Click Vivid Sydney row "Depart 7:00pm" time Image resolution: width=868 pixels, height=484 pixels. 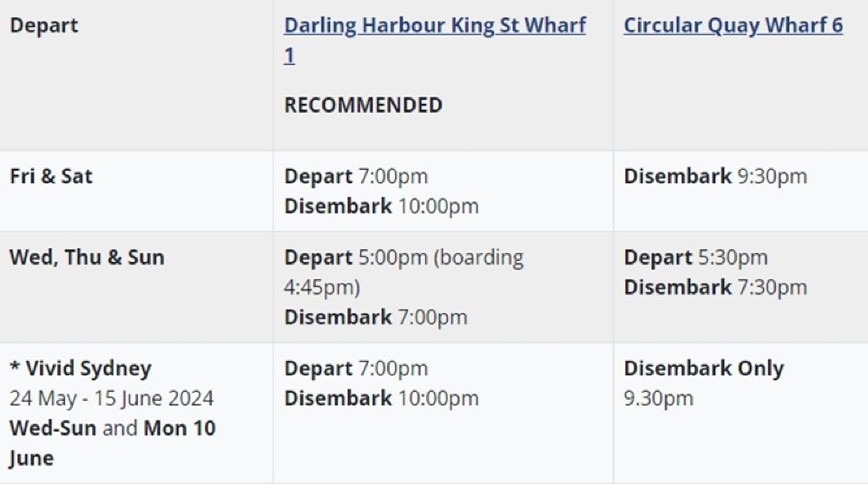pos(356,368)
